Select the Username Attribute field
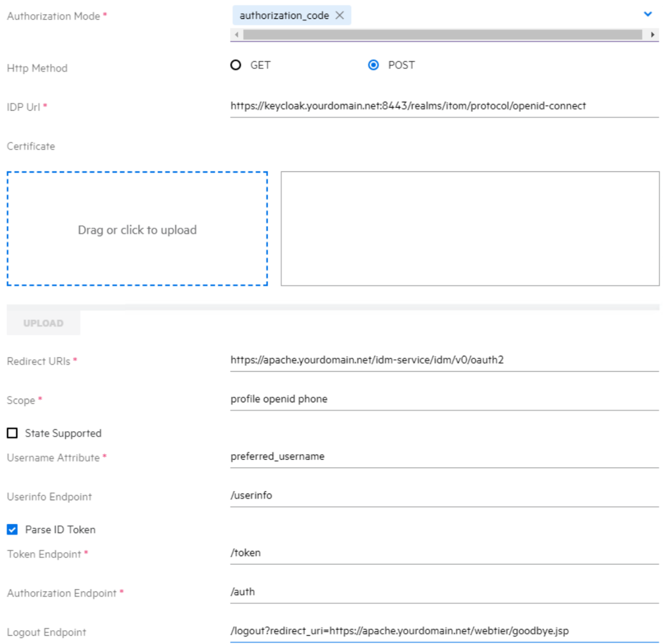The width and height of the screenshot is (667, 644). coord(391,457)
